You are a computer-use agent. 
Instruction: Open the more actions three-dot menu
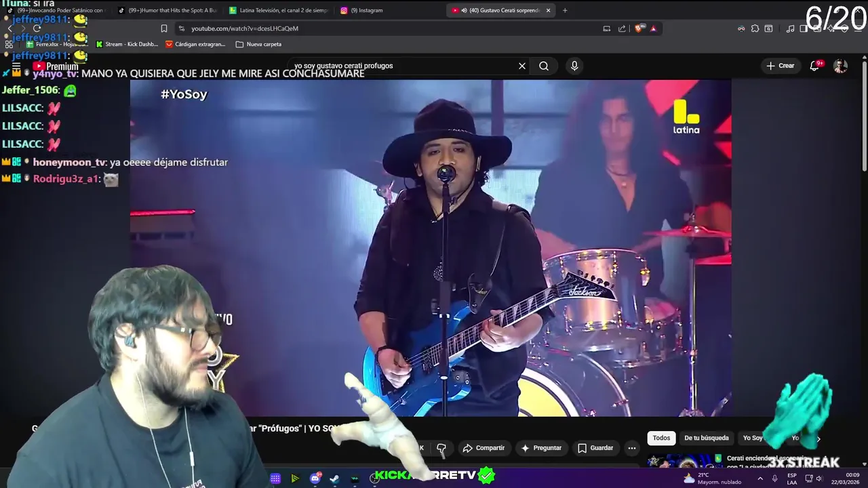(632, 448)
